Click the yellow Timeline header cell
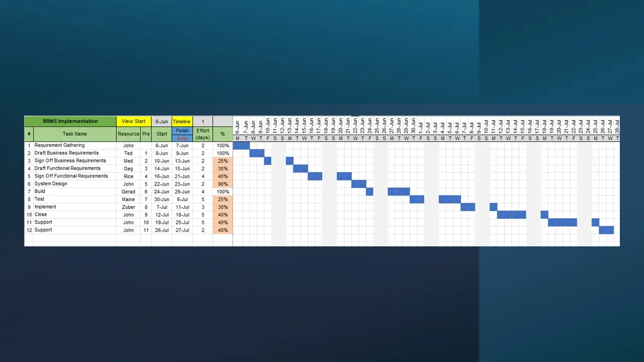Viewport: 644px width, 362px height. (x=182, y=122)
